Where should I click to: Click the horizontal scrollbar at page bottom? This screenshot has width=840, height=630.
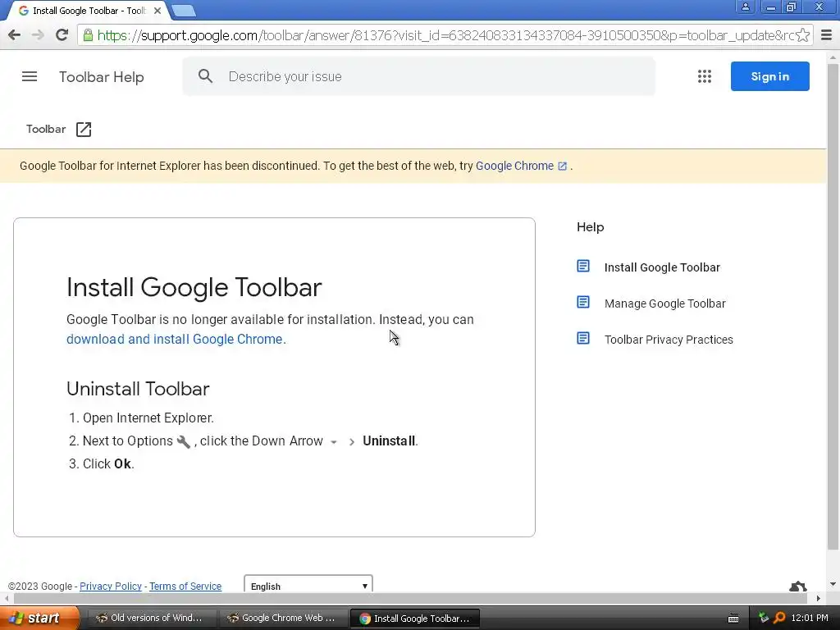tap(410, 598)
